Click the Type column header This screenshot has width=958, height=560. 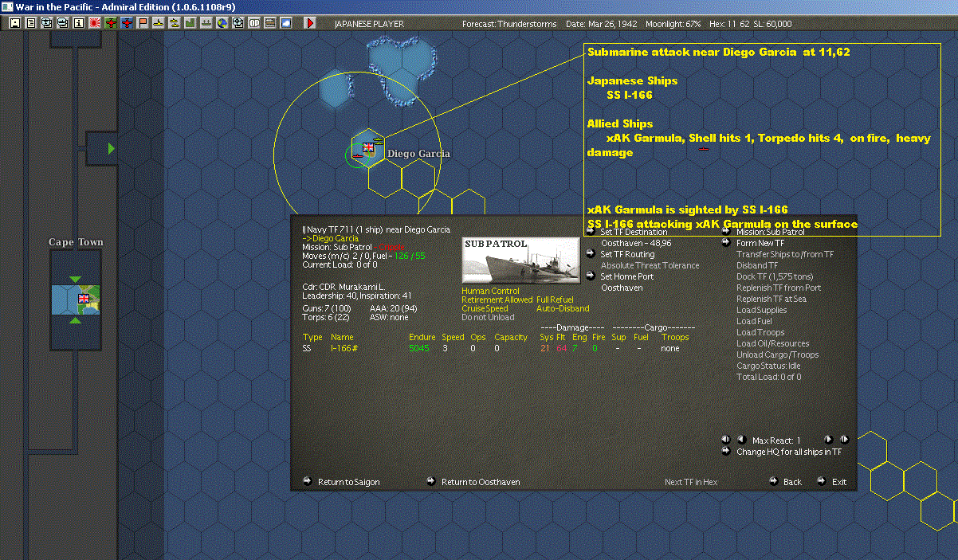[312, 337]
